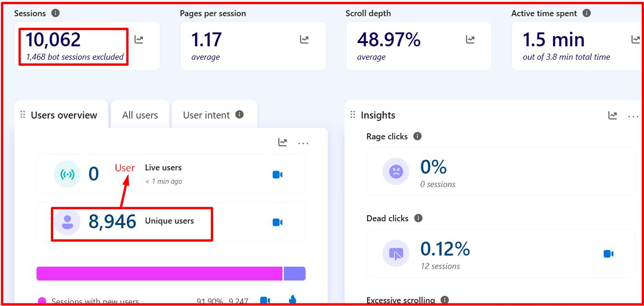Expand the Users overview more options menu
Viewport: 644px width, 306px height.
[303, 143]
